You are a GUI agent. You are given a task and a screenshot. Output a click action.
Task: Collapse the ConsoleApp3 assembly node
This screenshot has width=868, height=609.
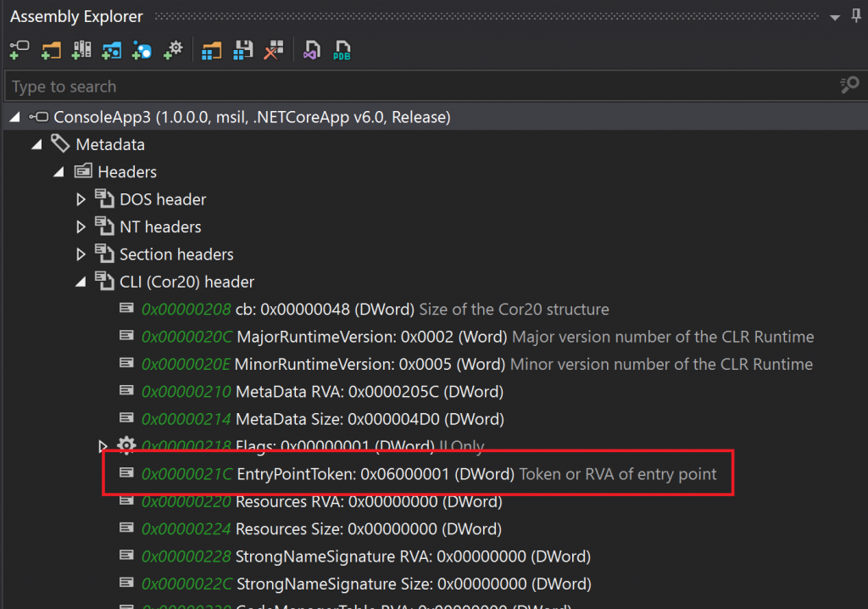pyautogui.click(x=15, y=117)
